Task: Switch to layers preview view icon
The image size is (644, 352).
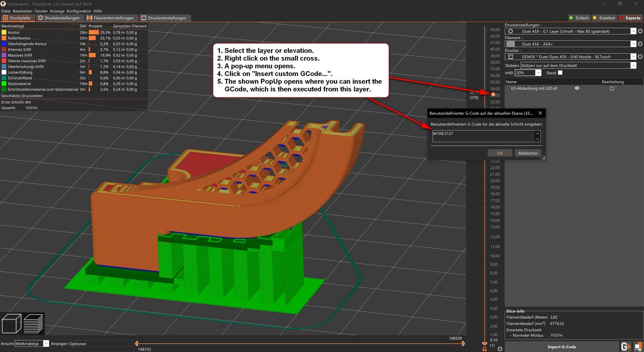Action: point(33,324)
